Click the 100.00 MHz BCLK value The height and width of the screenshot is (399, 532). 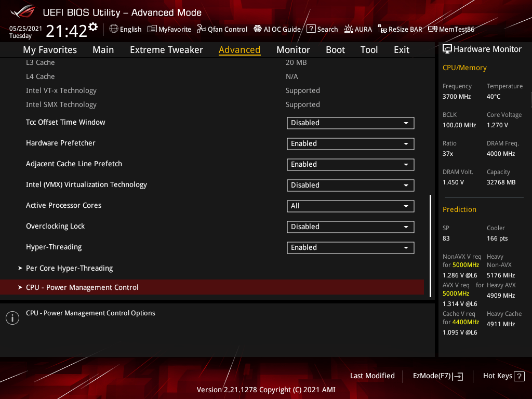459,125
